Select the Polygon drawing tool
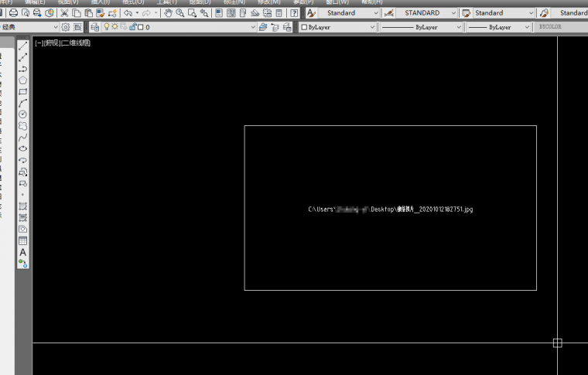Screen dimensions: 588x375 [x=23, y=80]
